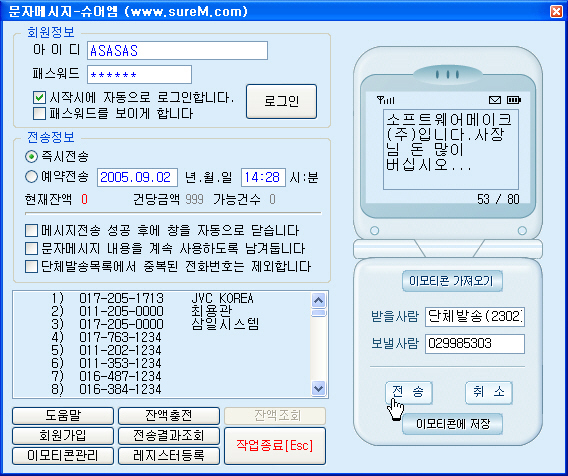Click the 잔액충전 balance recharge button
This screenshot has width=568, height=476.
169,416
